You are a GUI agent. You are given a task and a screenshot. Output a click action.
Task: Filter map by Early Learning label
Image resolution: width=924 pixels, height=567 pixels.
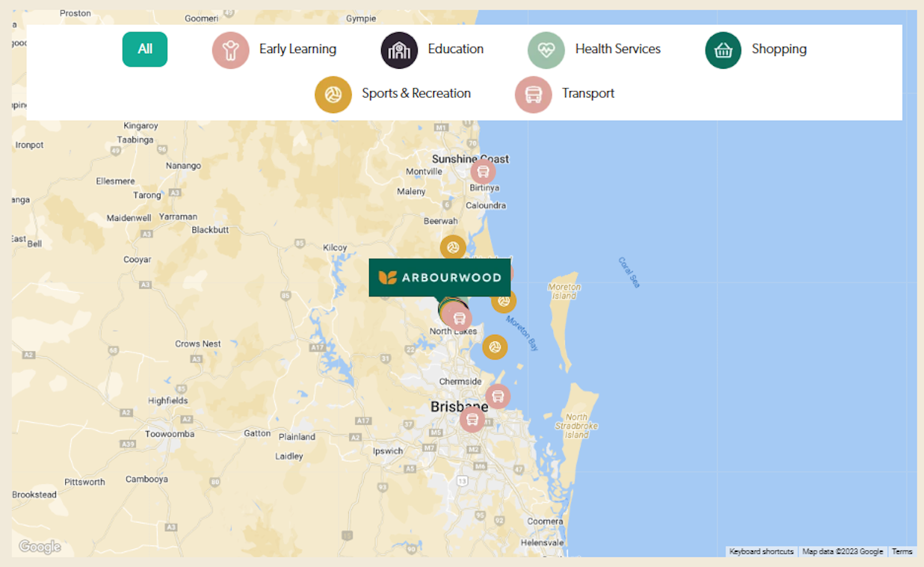click(297, 49)
